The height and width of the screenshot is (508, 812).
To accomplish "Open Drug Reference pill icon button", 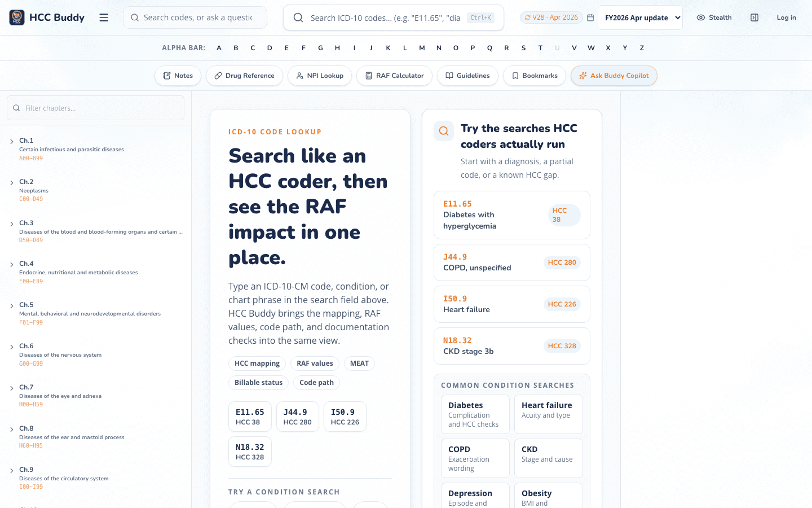I will 245,76.
